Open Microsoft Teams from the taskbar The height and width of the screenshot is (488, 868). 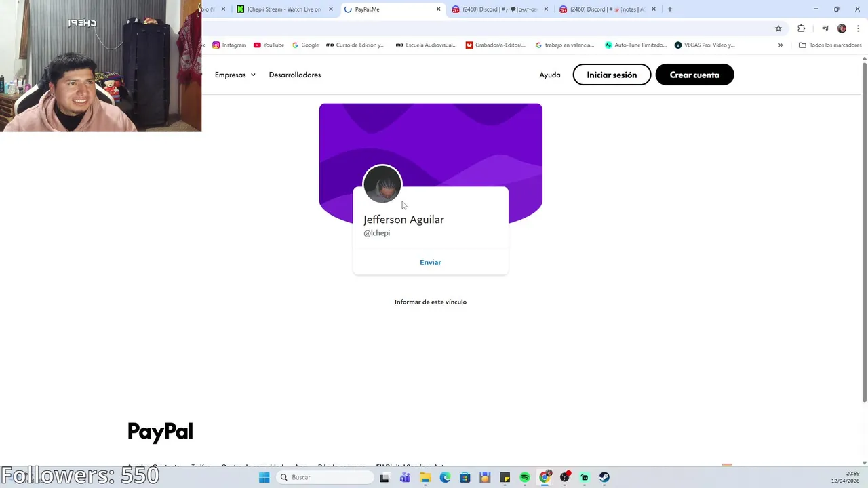(x=405, y=477)
